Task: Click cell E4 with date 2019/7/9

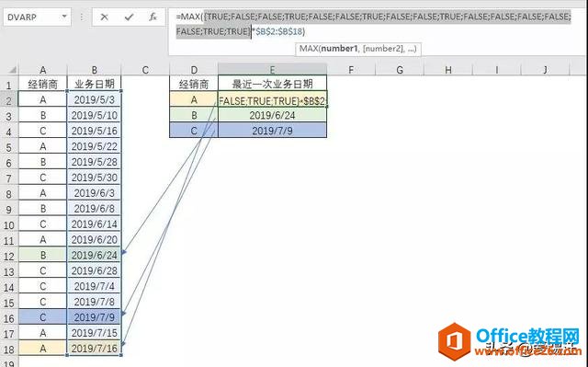Action: click(x=272, y=131)
